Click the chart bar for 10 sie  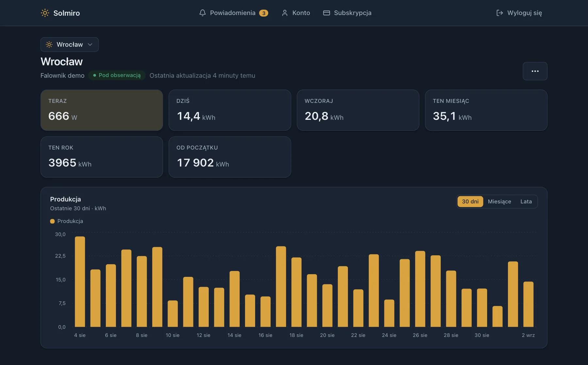[x=173, y=313]
